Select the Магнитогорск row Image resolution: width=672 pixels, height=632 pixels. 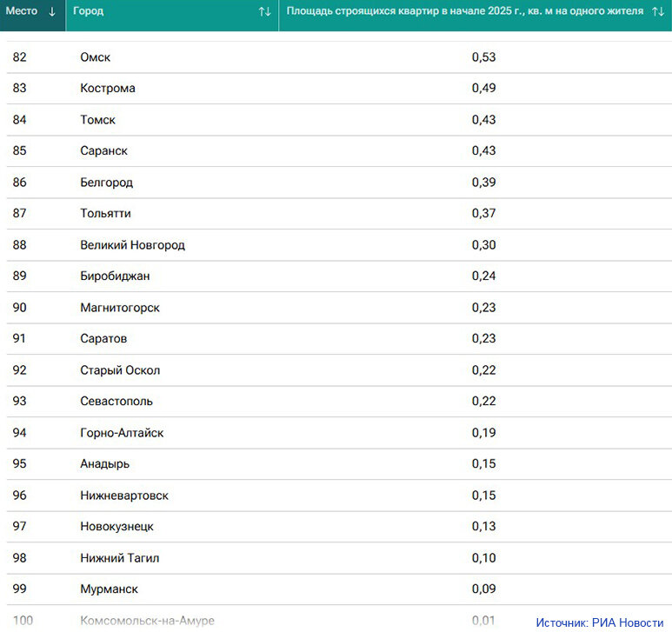(x=339, y=308)
